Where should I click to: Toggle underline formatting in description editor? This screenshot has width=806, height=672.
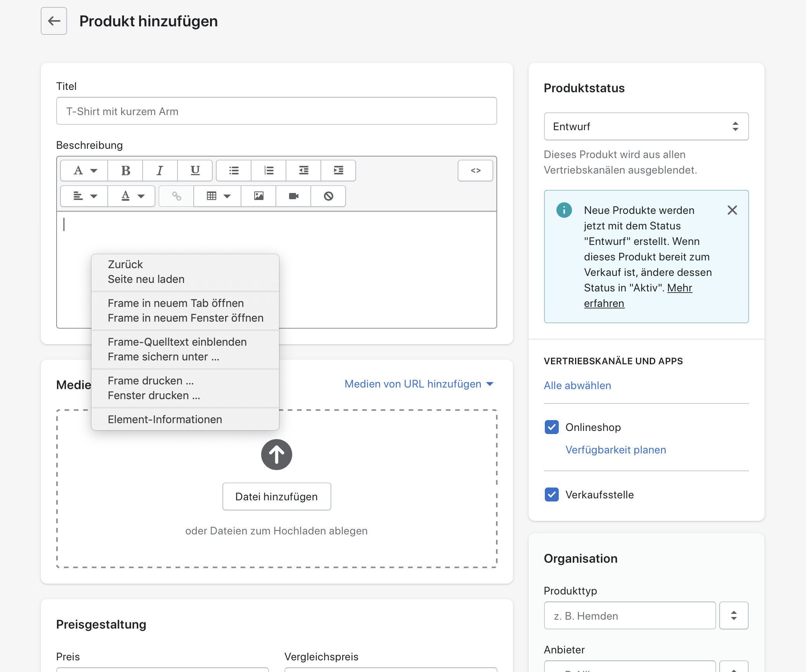coord(195,171)
